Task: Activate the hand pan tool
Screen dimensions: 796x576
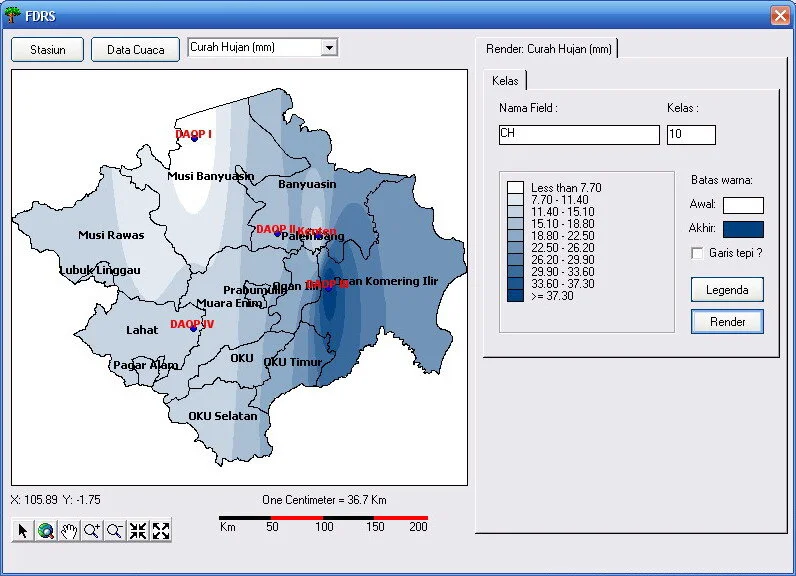Action: click(x=69, y=531)
